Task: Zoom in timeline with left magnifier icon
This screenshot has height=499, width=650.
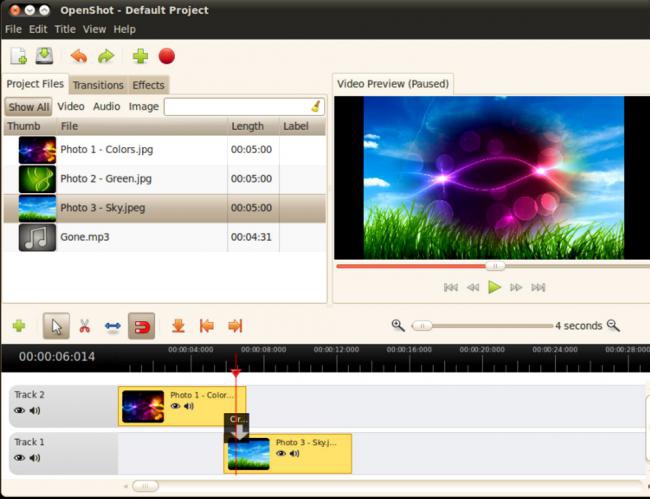Action: [x=398, y=325]
